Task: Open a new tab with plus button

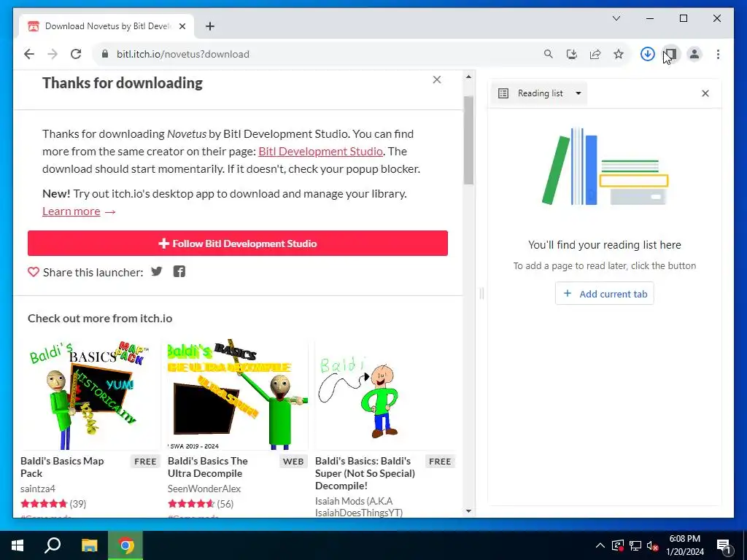Action: tap(210, 26)
